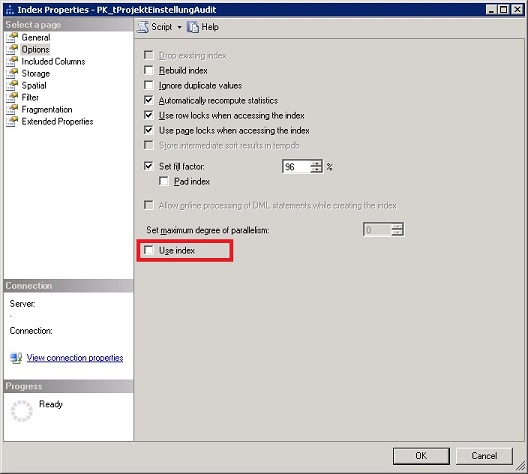Click the title bar index icon

(10, 10)
